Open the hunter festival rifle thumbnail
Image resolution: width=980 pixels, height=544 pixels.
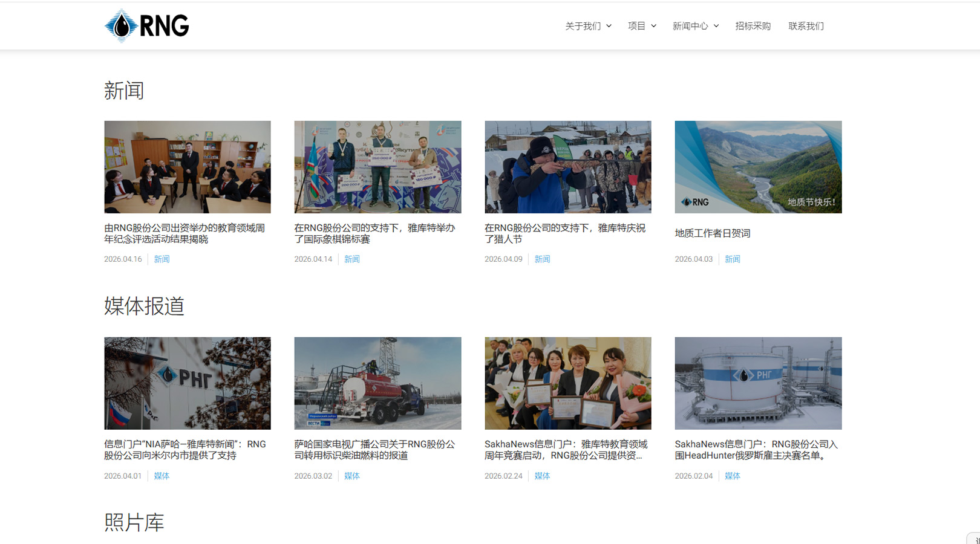(x=567, y=167)
